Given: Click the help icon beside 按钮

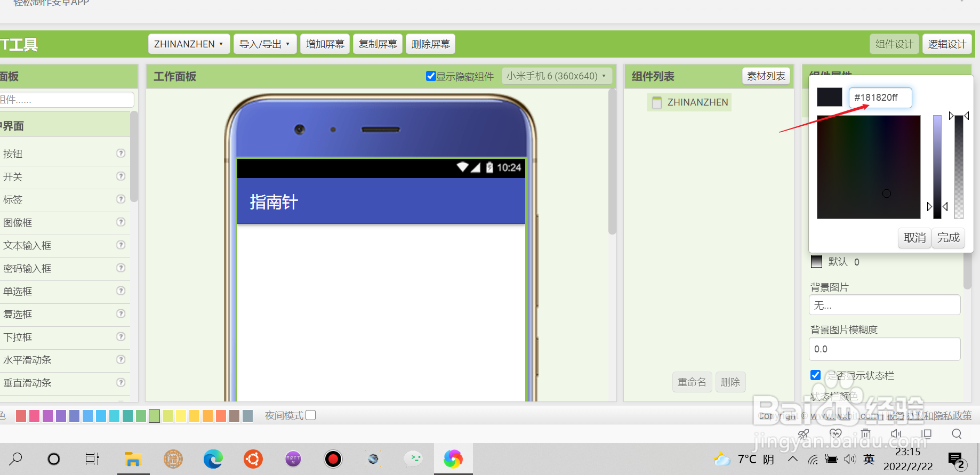Looking at the screenshot, I should [x=121, y=154].
